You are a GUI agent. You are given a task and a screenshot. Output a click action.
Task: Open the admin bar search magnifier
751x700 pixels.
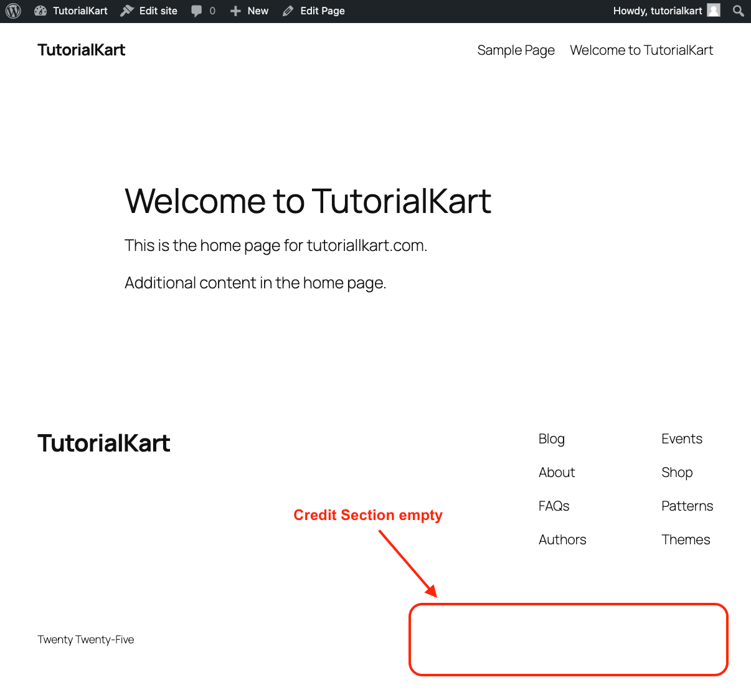pos(738,11)
